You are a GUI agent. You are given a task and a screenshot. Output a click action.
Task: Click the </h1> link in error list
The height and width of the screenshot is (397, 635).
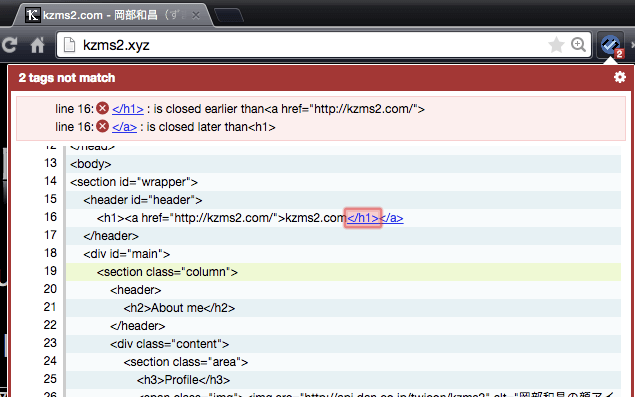point(128,109)
